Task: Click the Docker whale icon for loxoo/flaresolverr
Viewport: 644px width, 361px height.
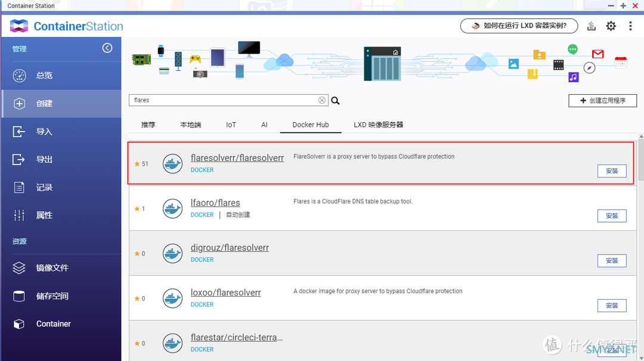Action: 172,298
